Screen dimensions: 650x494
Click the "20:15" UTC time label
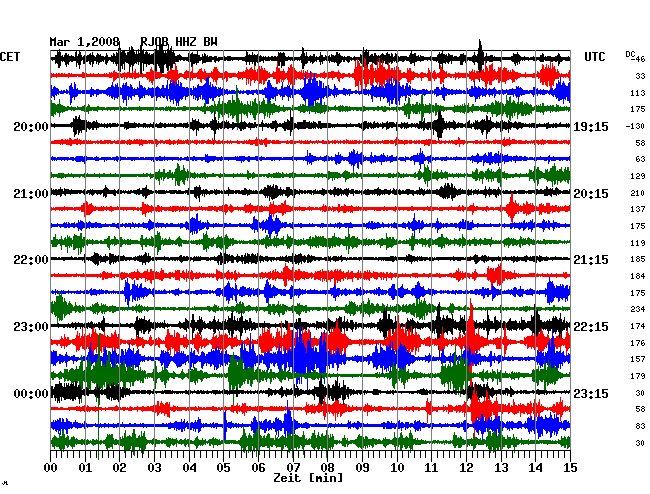(x=591, y=194)
